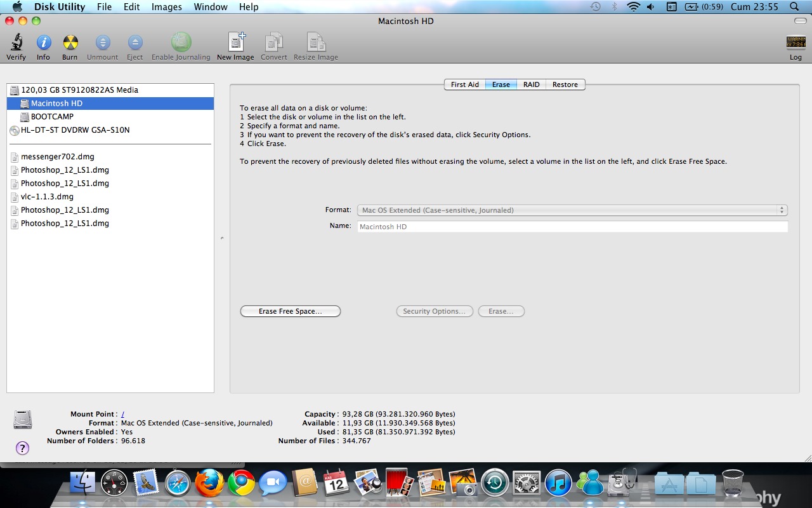Open Dashboard from the Dock

click(114, 484)
